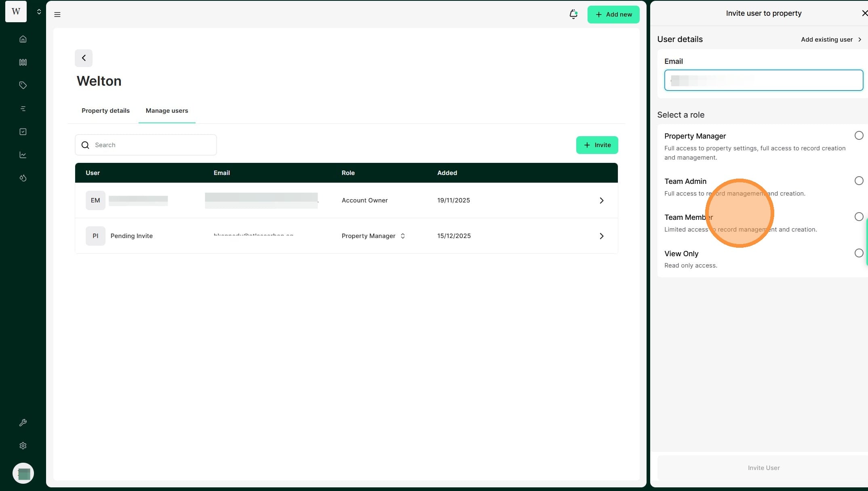
Task: Open the Property Manager role dropdown in table
Action: click(373, 236)
